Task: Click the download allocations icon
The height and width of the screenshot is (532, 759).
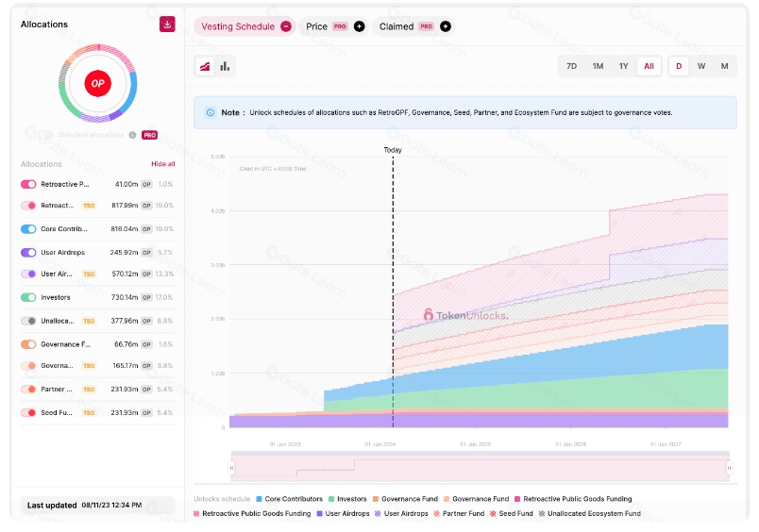Action: pyautogui.click(x=167, y=25)
